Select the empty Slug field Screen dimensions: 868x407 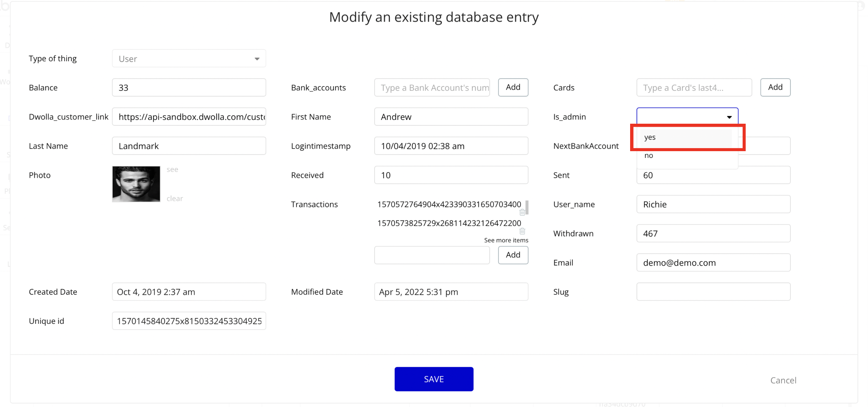point(713,292)
